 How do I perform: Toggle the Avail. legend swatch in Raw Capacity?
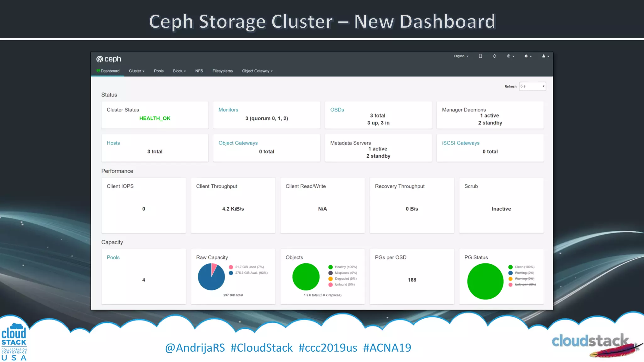pyautogui.click(x=231, y=273)
